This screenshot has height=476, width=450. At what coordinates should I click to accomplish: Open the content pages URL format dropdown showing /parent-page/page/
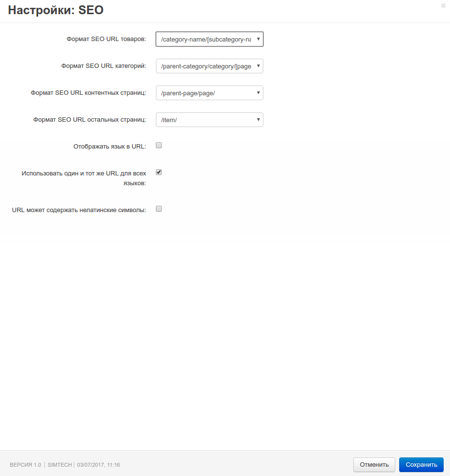point(210,93)
